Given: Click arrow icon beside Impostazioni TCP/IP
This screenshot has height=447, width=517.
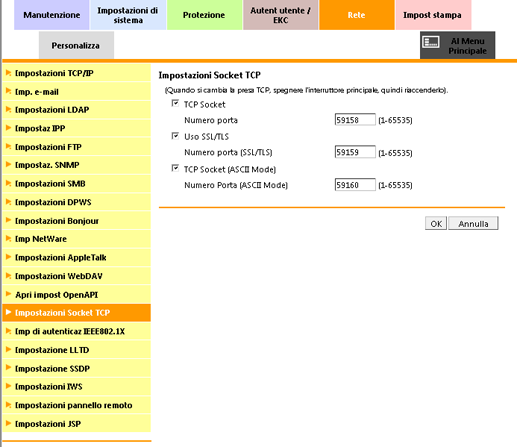Looking at the screenshot, I should (x=9, y=73).
